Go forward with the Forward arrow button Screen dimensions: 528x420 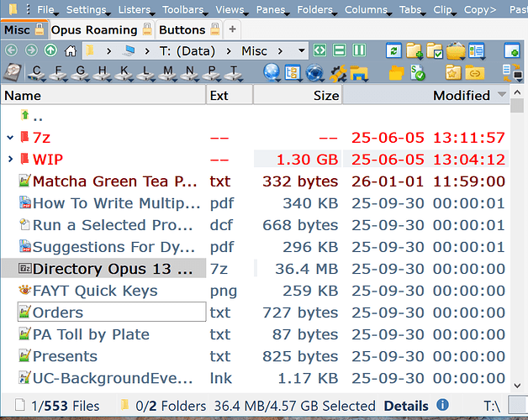pos(31,50)
